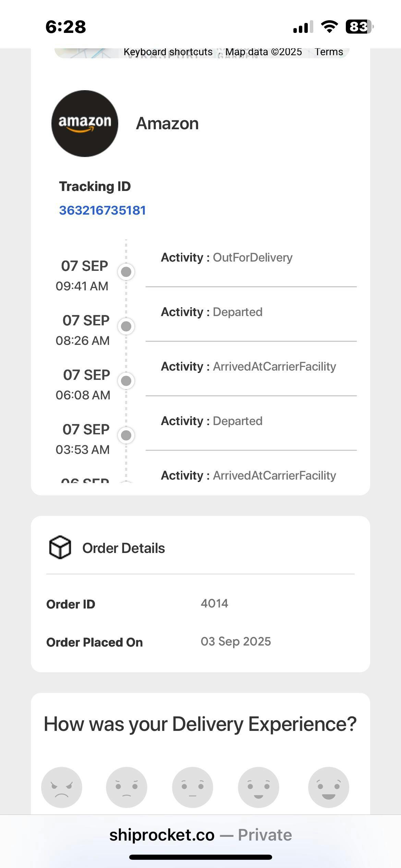The height and width of the screenshot is (868, 401).
Task: Tap the OutForDelivery activity entry
Action: [x=227, y=257]
